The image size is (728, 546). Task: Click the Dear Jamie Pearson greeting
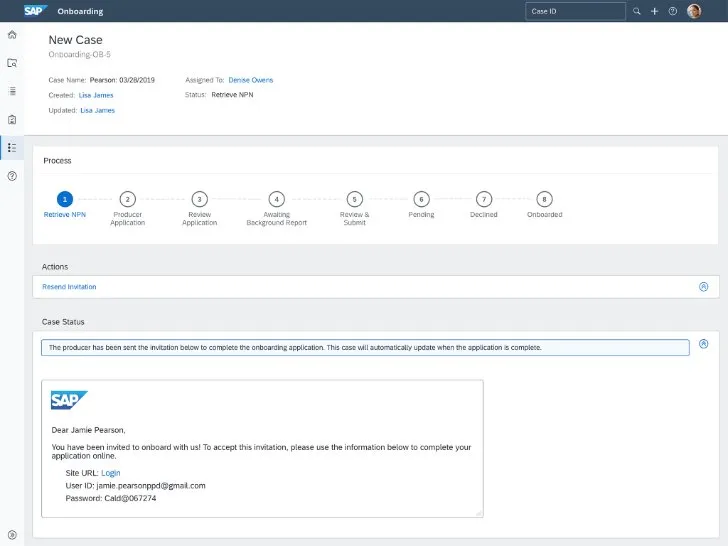pyautogui.click(x=88, y=430)
